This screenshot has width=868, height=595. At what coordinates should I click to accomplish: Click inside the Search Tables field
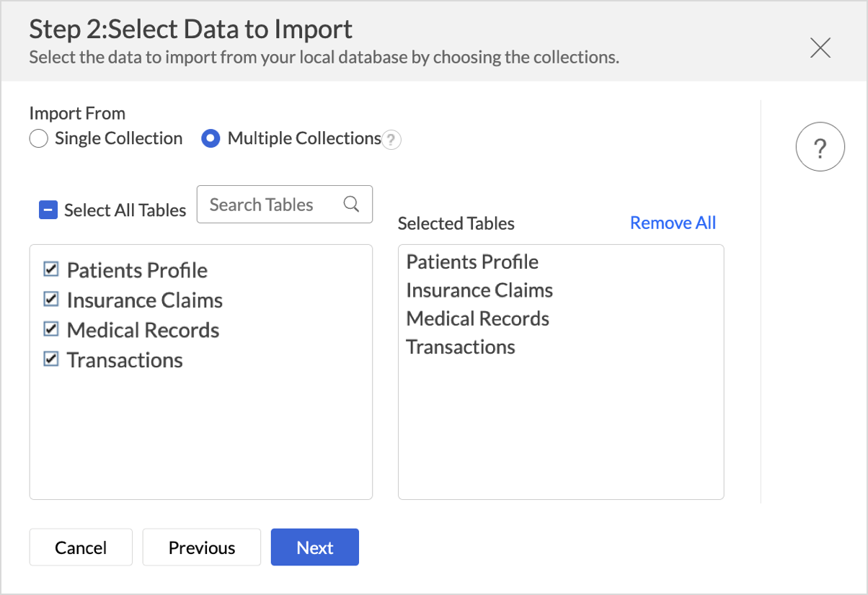(270, 205)
